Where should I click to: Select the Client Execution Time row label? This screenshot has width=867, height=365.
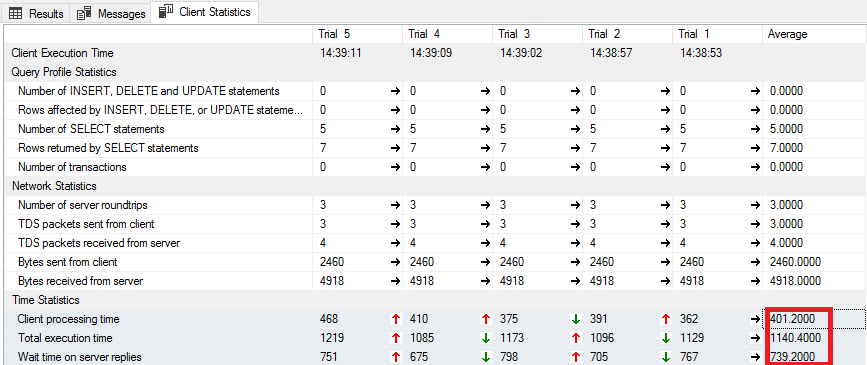[x=62, y=53]
